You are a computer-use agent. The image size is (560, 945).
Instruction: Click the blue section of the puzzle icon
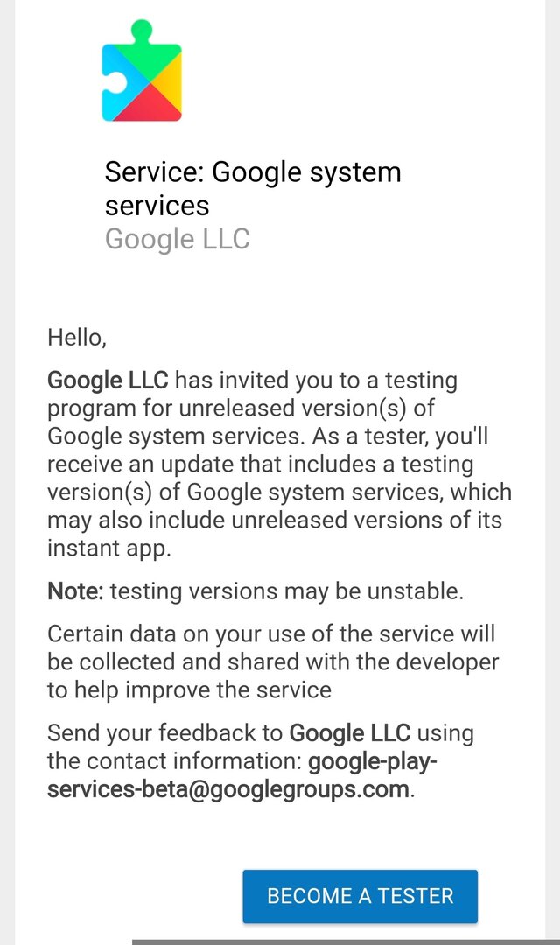[x=115, y=92]
